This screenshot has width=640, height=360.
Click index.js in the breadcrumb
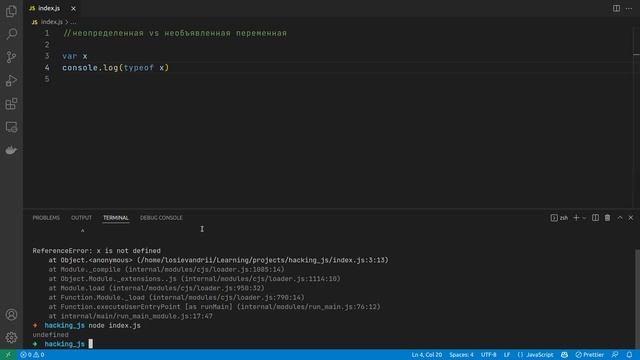click(x=52, y=22)
